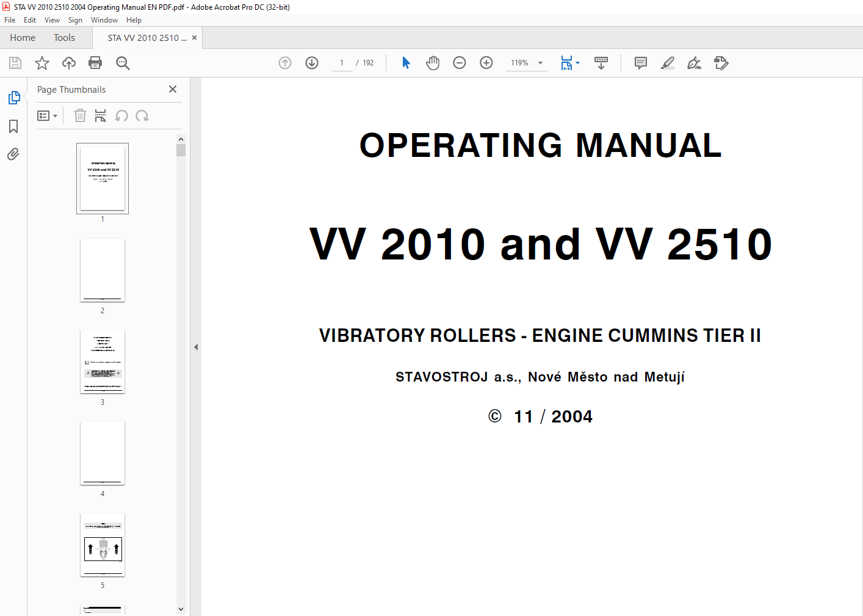Viewport: 863px width, 616px height.
Task: Add file to starred with star icon
Action: click(x=42, y=63)
